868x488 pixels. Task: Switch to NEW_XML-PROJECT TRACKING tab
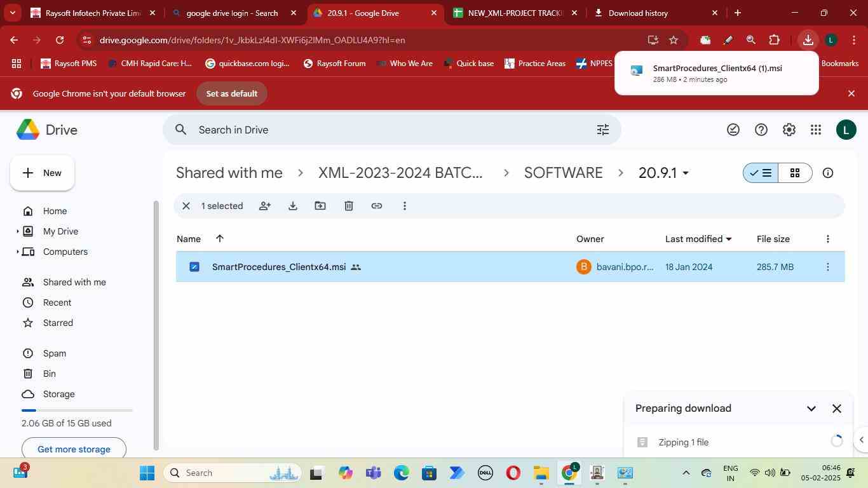point(516,13)
